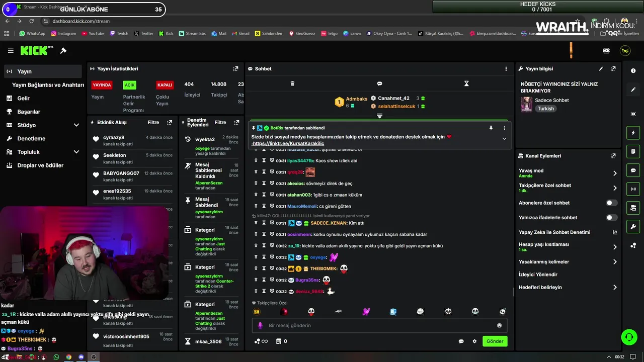Click the wrench icon in right sidebar
Screen dimensions: 644x362
[x=633, y=227]
